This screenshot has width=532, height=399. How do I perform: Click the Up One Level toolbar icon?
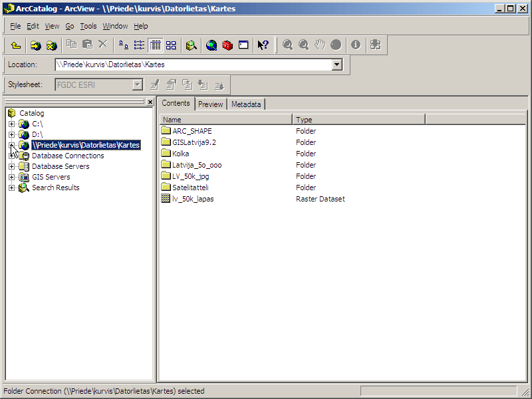[16, 45]
